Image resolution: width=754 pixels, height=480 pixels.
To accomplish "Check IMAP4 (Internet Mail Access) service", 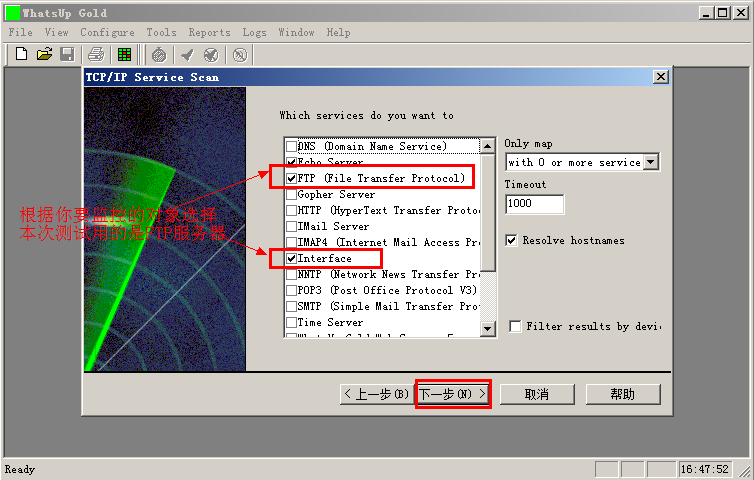I will point(291,242).
